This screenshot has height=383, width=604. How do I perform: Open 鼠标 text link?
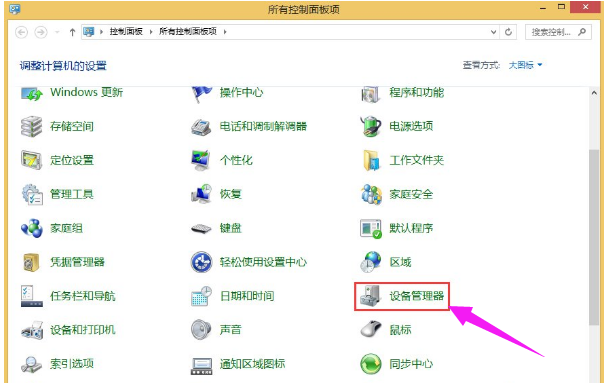point(400,330)
